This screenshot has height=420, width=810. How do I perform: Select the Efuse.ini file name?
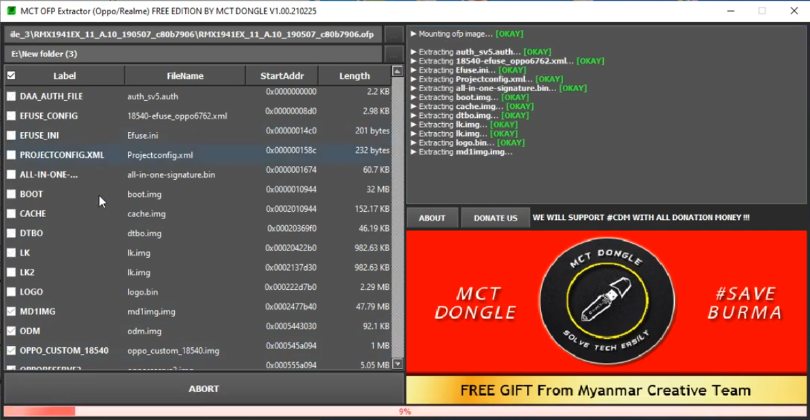click(143, 135)
